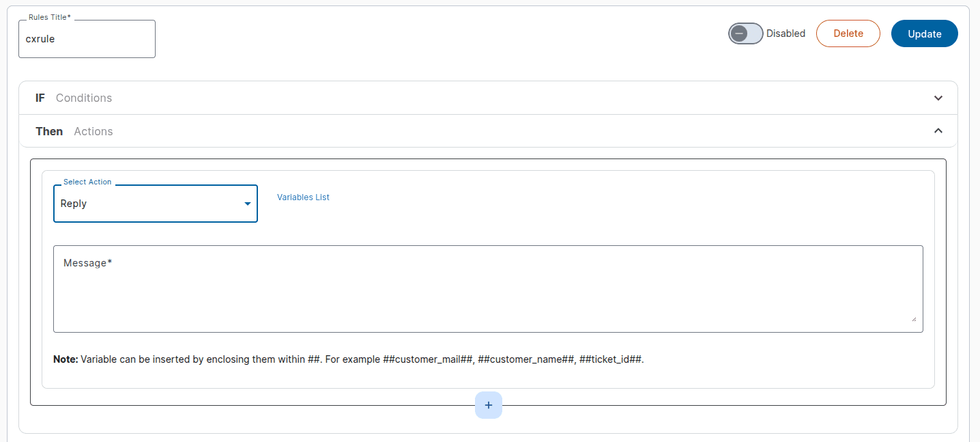Open the Variables List link
980x442 pixels.
pyautogui.click(x=303, y=197)
